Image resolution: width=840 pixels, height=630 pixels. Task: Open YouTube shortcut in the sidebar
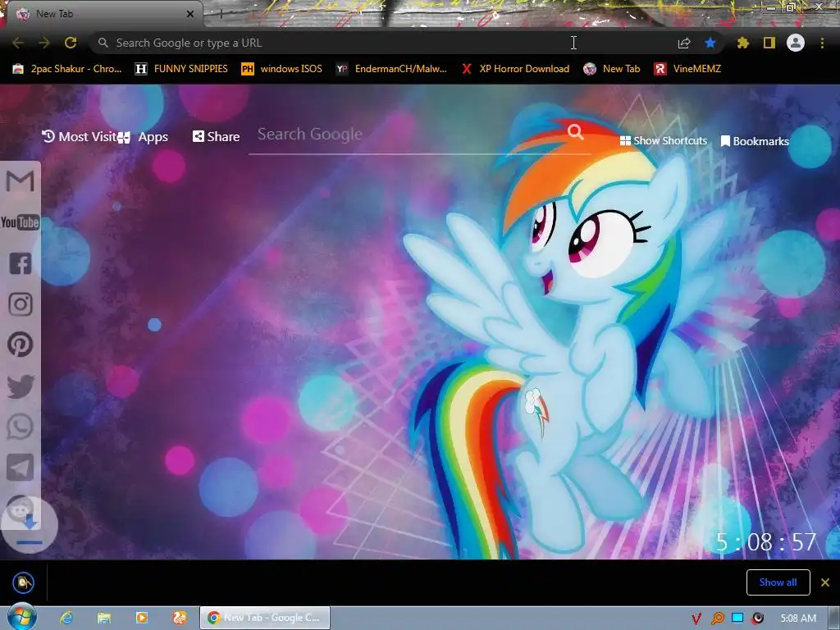(20, 221)
